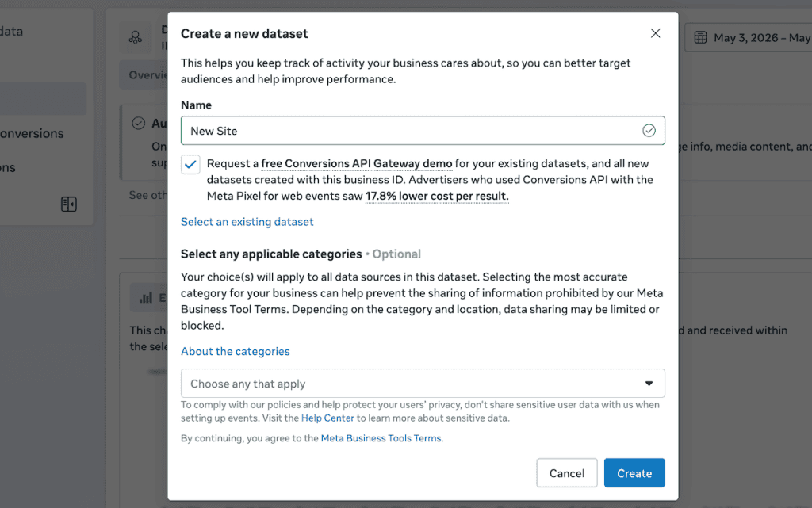Click the validation checkmark icon in Name field
Viewport: 812px width, 508px height.
[x=649, y=131]
